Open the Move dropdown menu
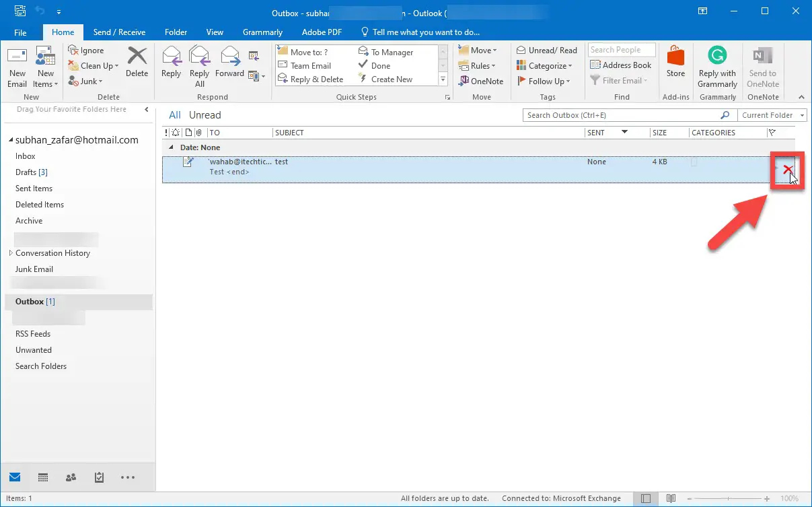The width and height of the screenshot is (812, 507). coord(480,49)
